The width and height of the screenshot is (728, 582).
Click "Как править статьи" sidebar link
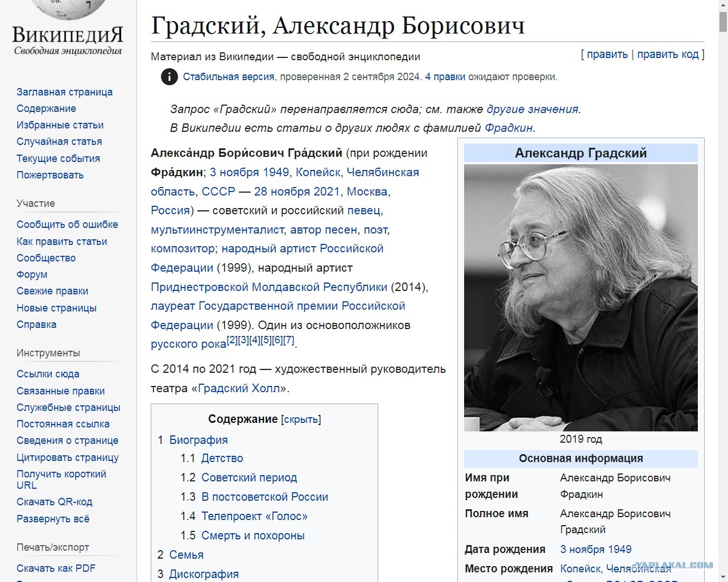[61, 242]
